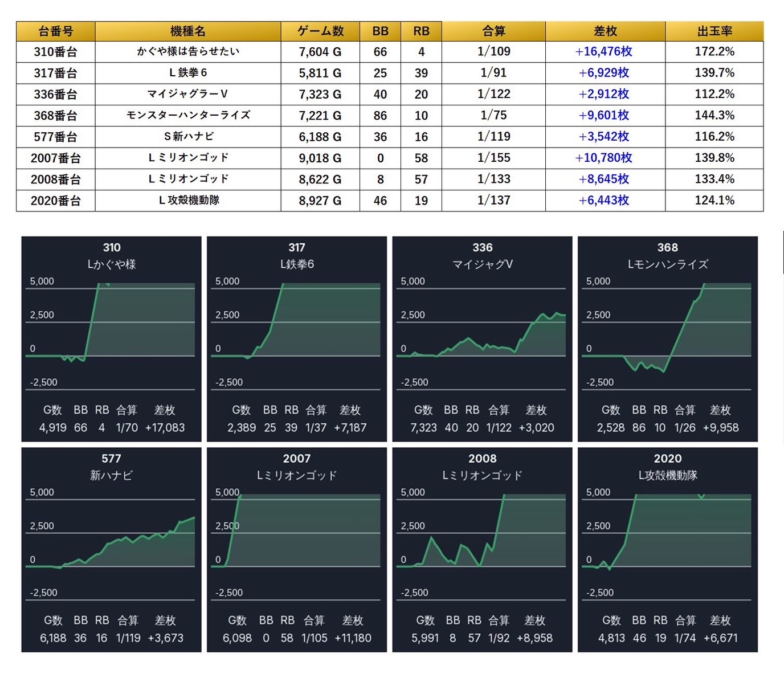Select the +6,443枚 difference value

tap(604, 200)
